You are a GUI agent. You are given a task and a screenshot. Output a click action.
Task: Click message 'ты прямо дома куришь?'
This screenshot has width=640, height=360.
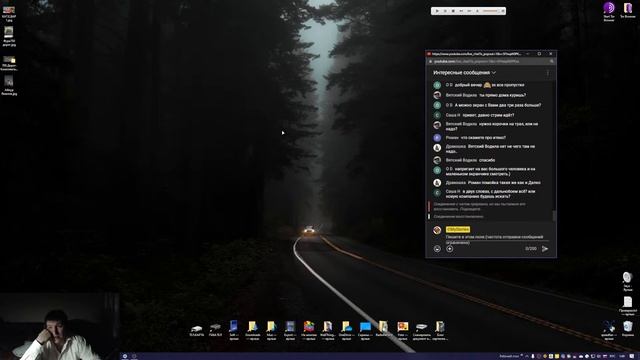click(x=502, y=95)
